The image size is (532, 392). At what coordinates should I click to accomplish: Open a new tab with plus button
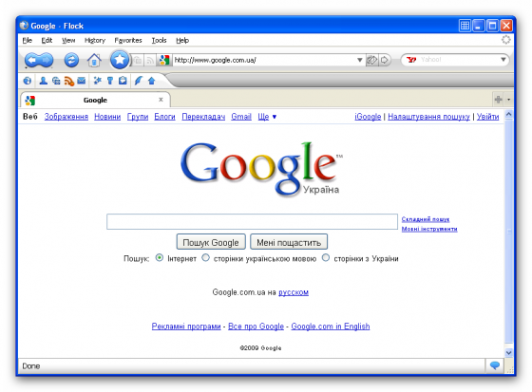pyautogui.click(x=498, y=100)
